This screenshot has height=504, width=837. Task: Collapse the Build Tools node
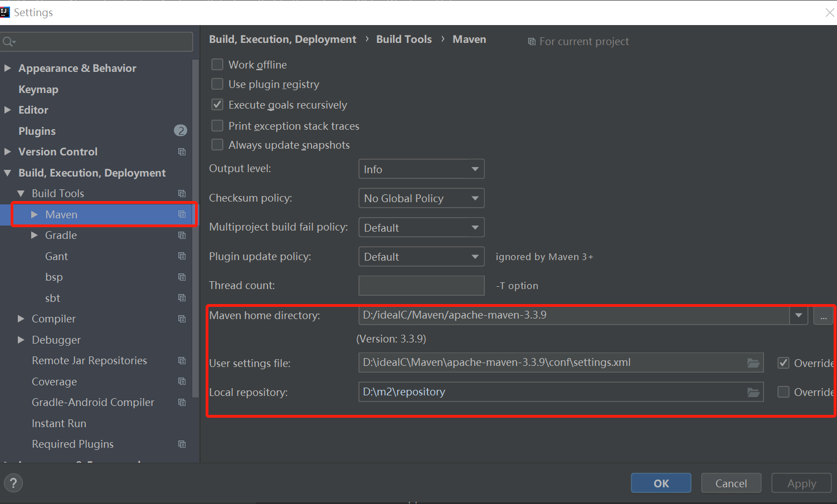point(21,193)
